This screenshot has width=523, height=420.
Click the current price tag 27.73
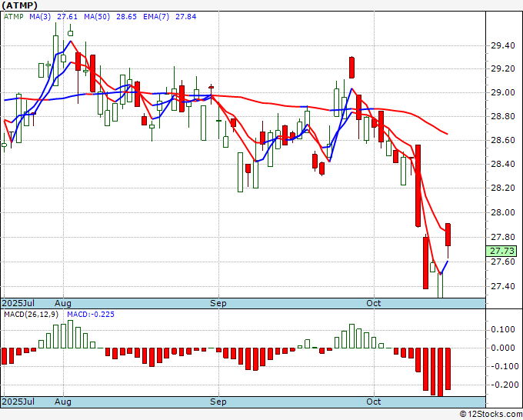coord(501,251)
